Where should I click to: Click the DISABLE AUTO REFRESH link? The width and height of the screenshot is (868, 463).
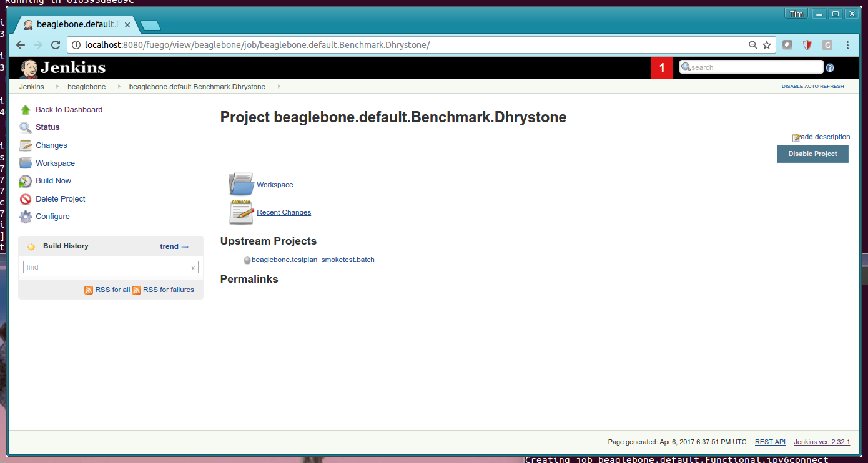(x=812, y=87)
